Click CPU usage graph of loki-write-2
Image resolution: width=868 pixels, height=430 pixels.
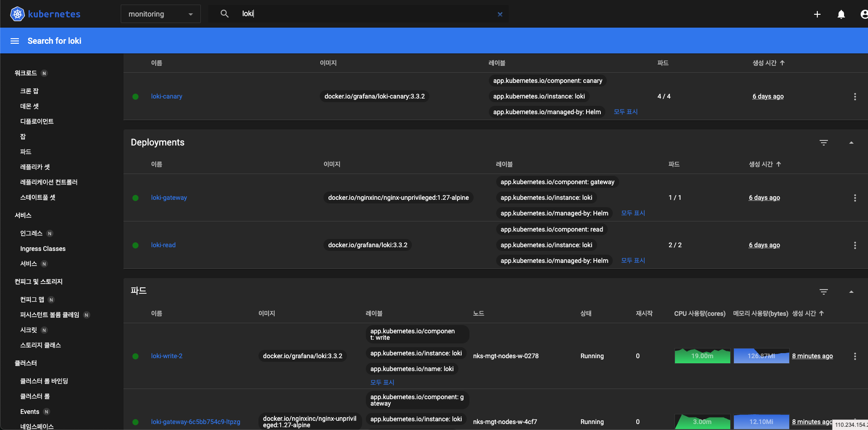coord(702,356)
